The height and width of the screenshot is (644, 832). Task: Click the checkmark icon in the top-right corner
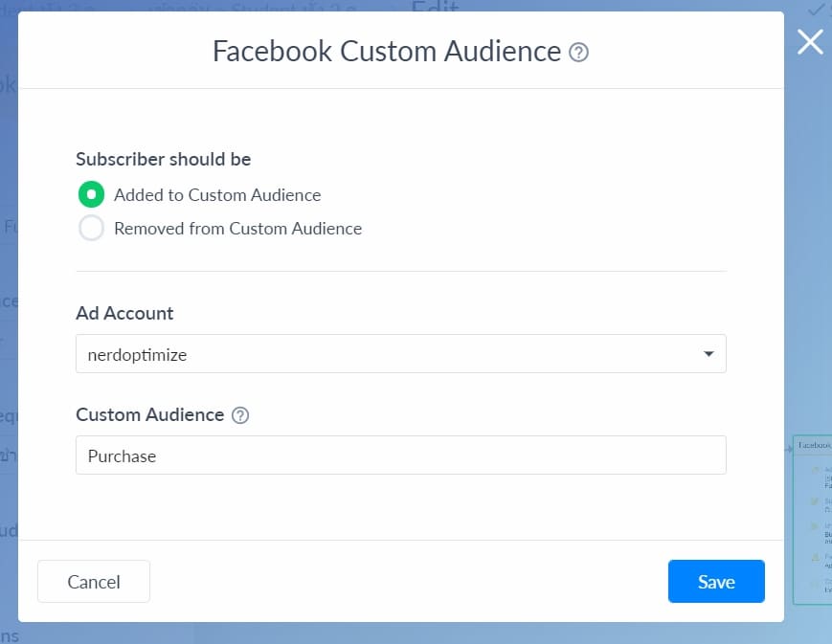tap(815, 9)
